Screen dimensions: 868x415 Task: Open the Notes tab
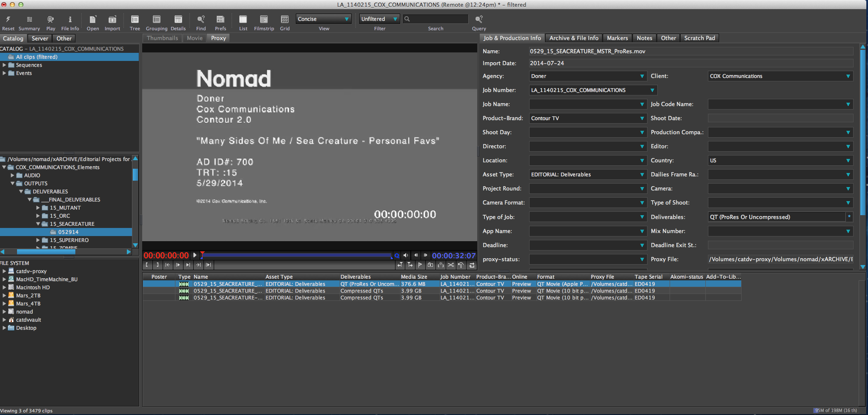click(x=644, y=38)
